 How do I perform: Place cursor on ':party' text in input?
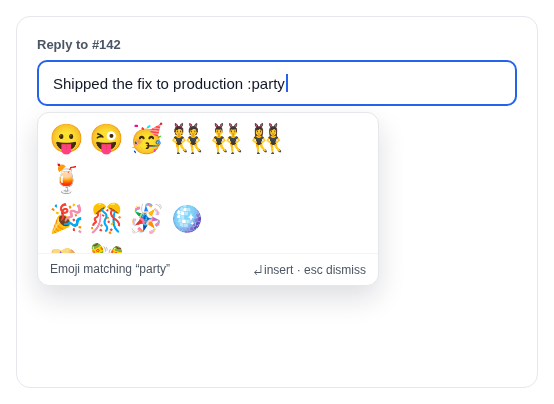tap(266, 84)
